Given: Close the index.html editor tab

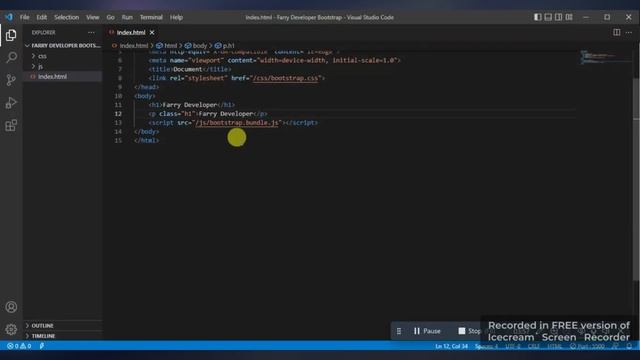Looking at the screenshot, I should tap(152, 32).
